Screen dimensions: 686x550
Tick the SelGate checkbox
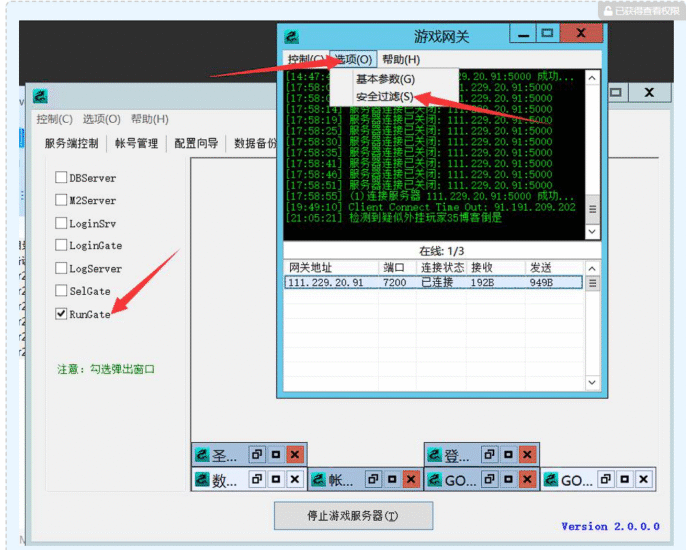coord(61,291)
